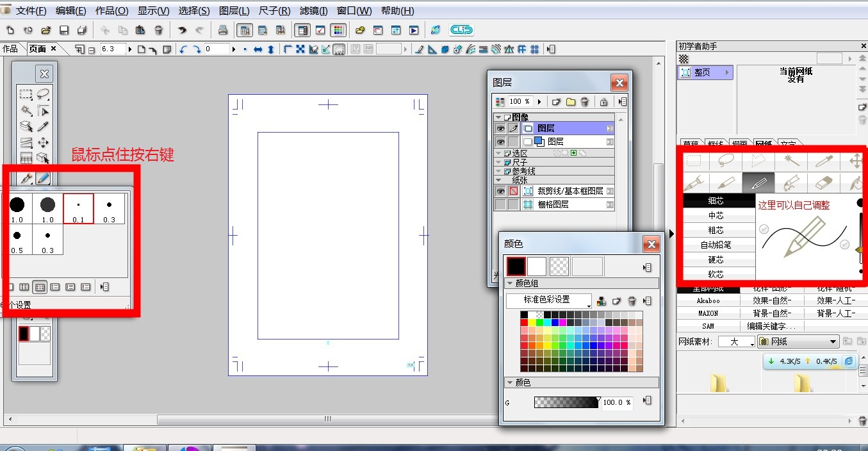The height and width of the screenshot is (451, 868).
Task: Hide the 裁剪线/基本框图层 layer with eye icon
Action: point(500,191)
